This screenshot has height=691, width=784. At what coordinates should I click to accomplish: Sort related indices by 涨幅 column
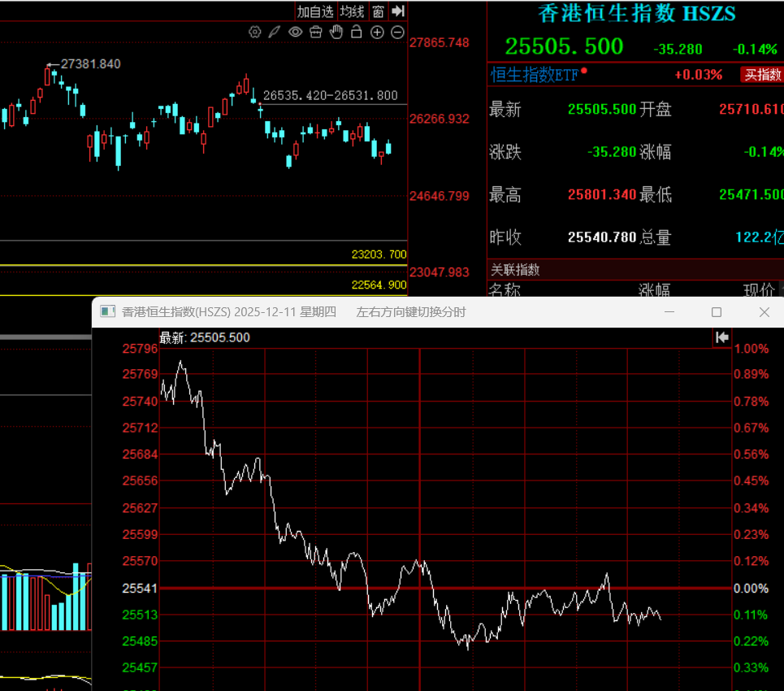654,289
